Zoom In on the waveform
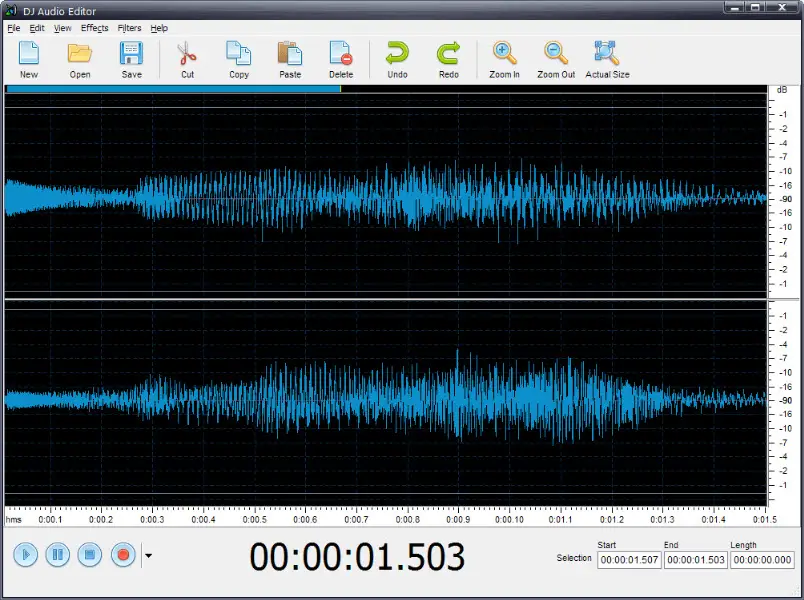The width and height of the screenshot is (804, 600). [x=505, y=59]
